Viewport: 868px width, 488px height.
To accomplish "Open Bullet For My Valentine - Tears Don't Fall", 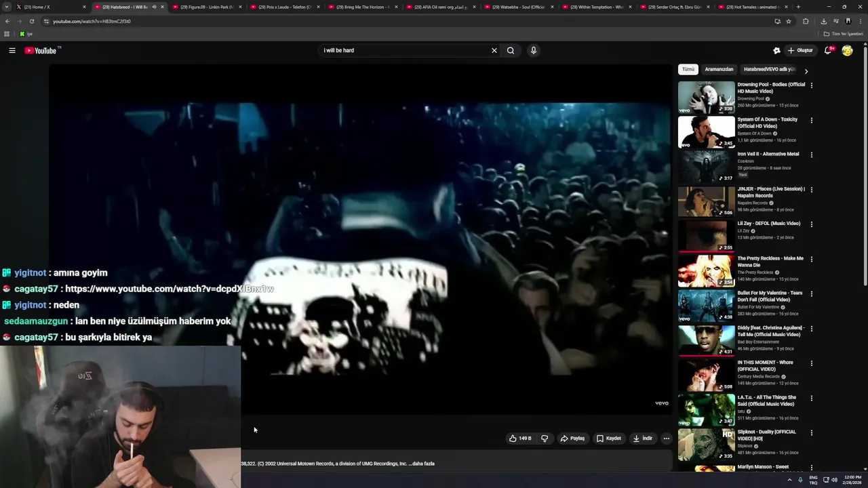I will pos(770,296).
